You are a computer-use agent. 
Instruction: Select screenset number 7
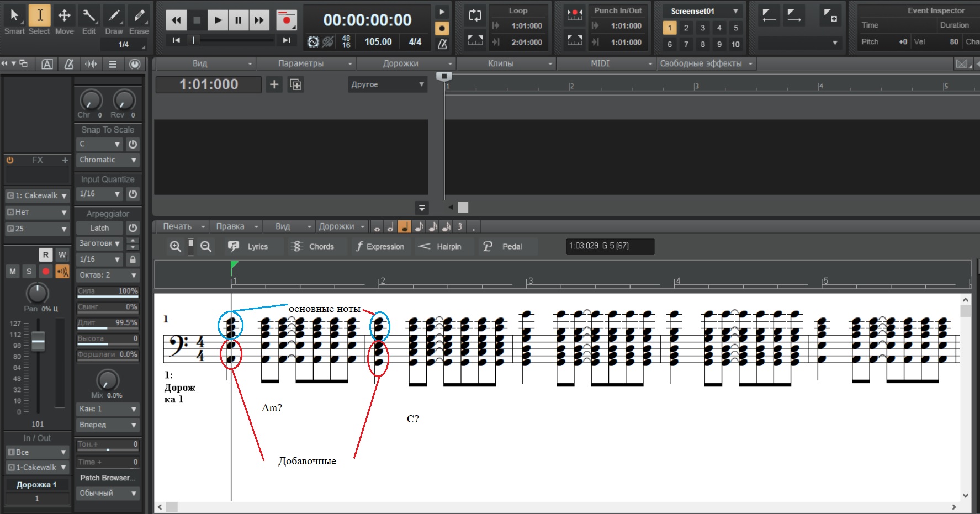click(686, 44)
